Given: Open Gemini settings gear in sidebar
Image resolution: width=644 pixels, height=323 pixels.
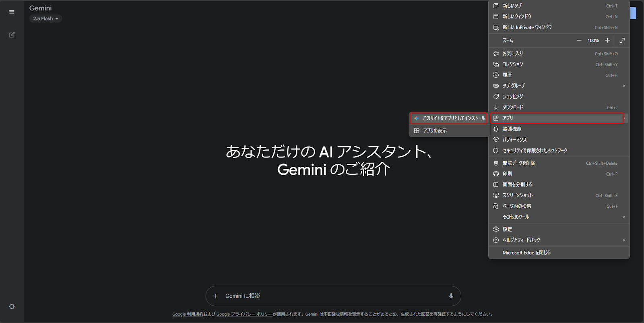Looking at the screenshot, I should pos(12,306).
